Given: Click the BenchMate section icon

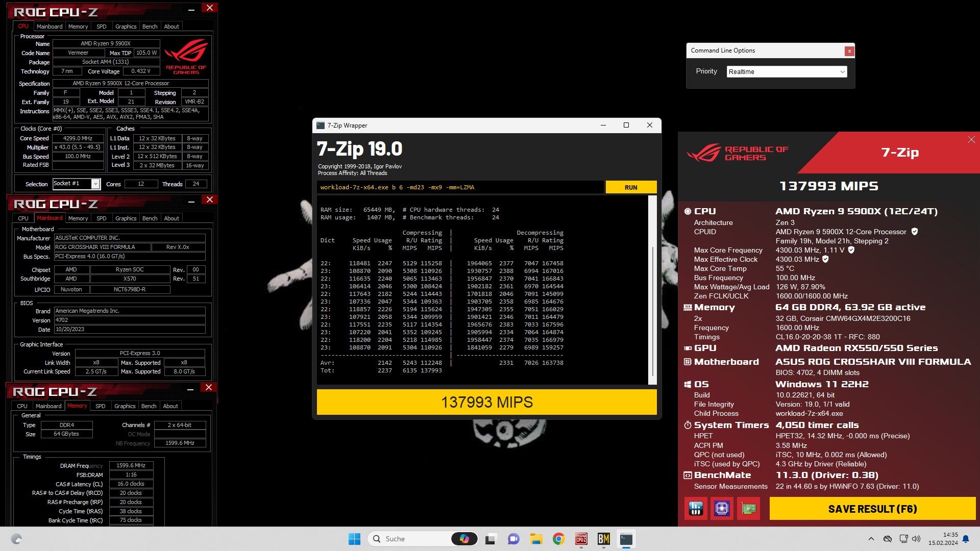Looking at the screenshot, I should click(x=688, y=475).
